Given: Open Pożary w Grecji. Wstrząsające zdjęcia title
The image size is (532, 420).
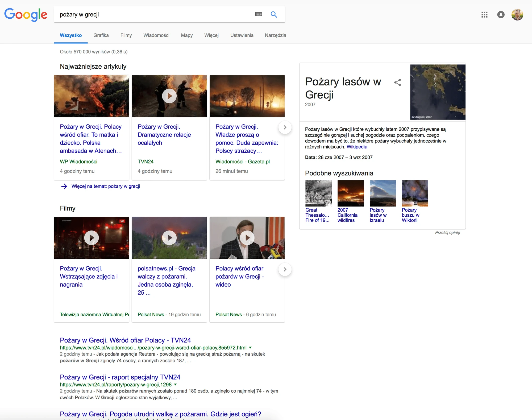Looking at the screenshot, I should click(x=89, y=277).
